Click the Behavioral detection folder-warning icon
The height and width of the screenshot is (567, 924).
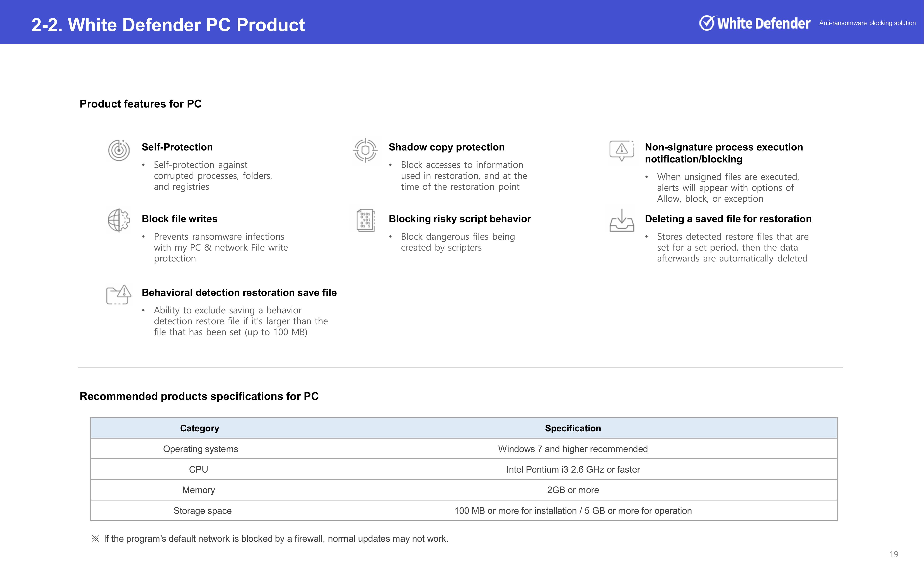point(119,295)
